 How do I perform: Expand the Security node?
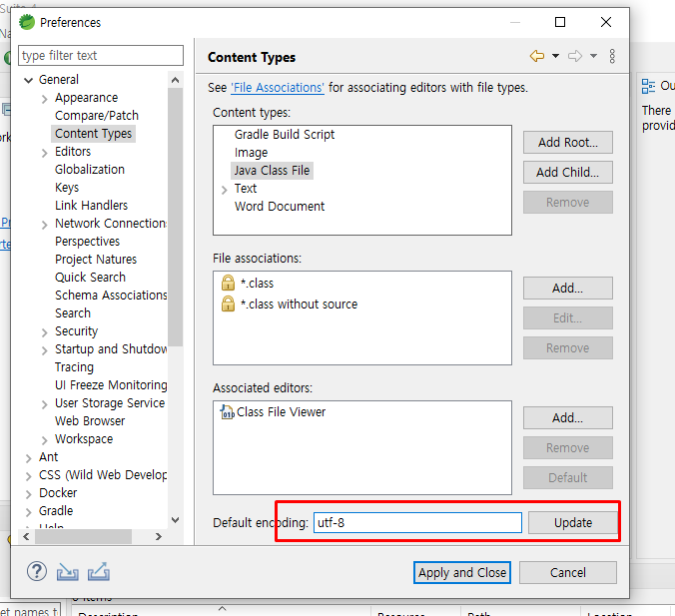point(44,332)
